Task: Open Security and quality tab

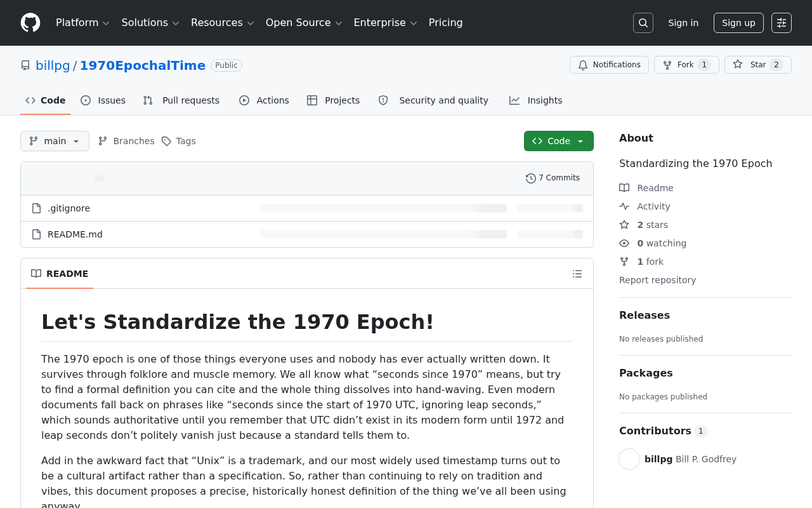Action: pos(433,100)
